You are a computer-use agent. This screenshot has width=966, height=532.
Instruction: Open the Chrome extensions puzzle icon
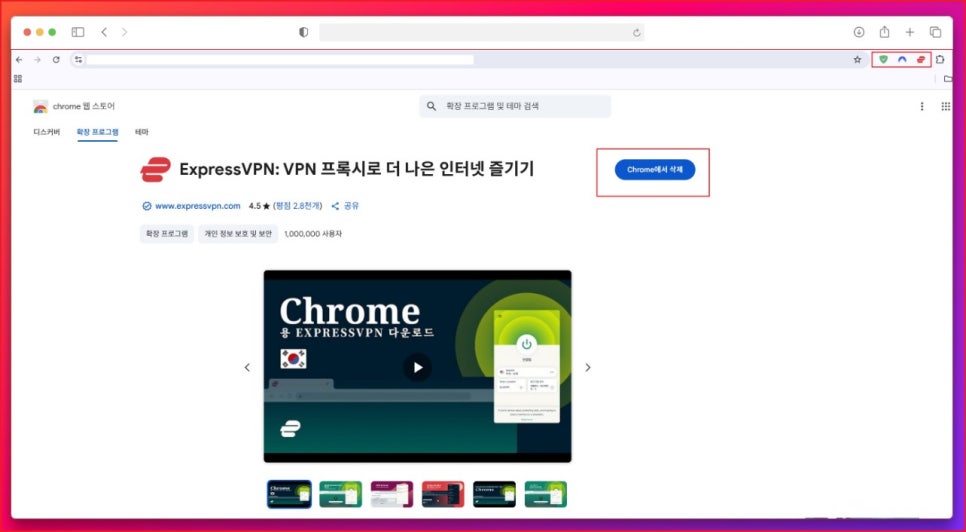coord(940,60)
